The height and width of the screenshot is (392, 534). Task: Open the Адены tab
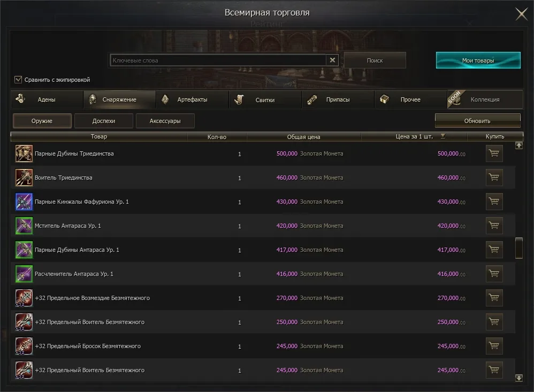pyautogui.click(x=47, y=99)
